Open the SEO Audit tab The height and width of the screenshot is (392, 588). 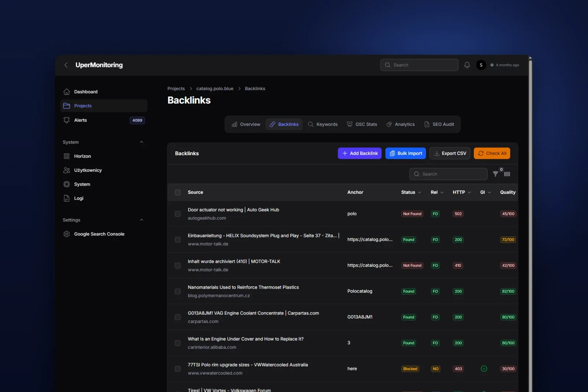(439, 125)
